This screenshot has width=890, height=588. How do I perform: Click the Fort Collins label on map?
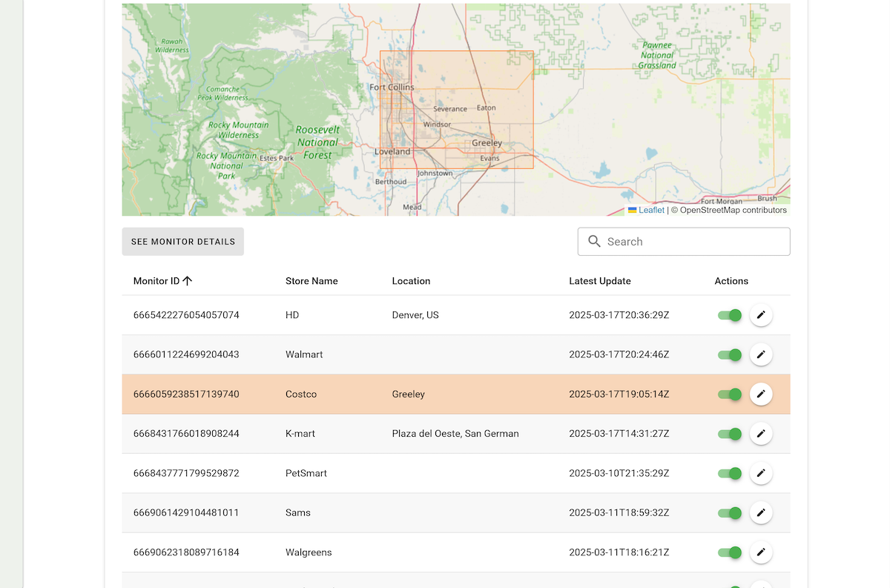[x=392, y=87]
